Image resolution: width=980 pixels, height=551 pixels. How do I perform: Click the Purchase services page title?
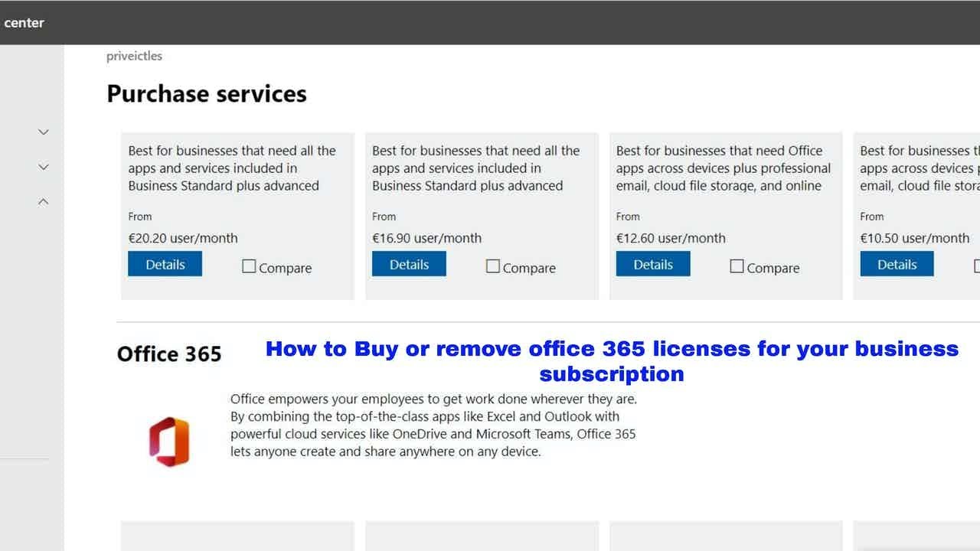[207, 94]
